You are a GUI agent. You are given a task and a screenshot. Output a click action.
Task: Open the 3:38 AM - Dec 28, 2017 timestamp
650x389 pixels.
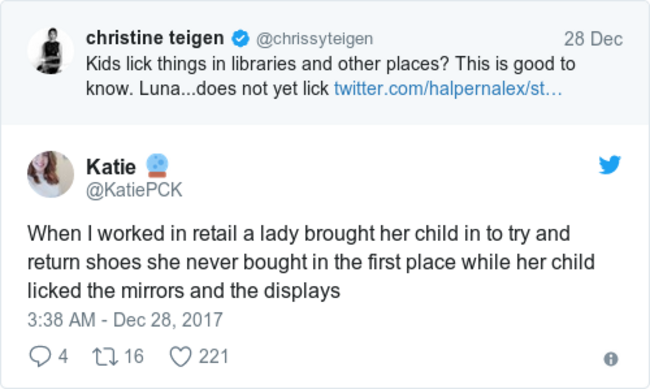125,320
